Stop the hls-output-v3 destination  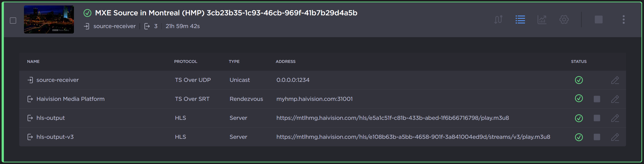click(x=597, y=137)
